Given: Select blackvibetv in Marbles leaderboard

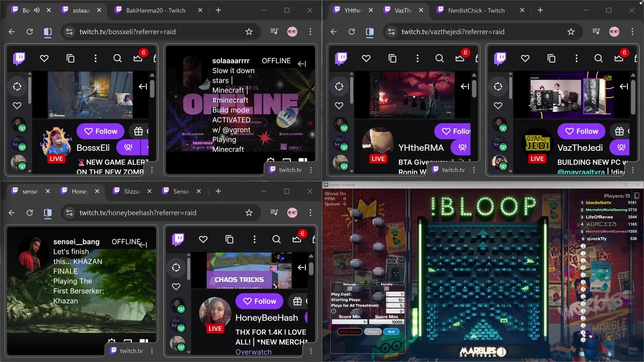Looking at the screenshot, I should click(x=598, y=203).
